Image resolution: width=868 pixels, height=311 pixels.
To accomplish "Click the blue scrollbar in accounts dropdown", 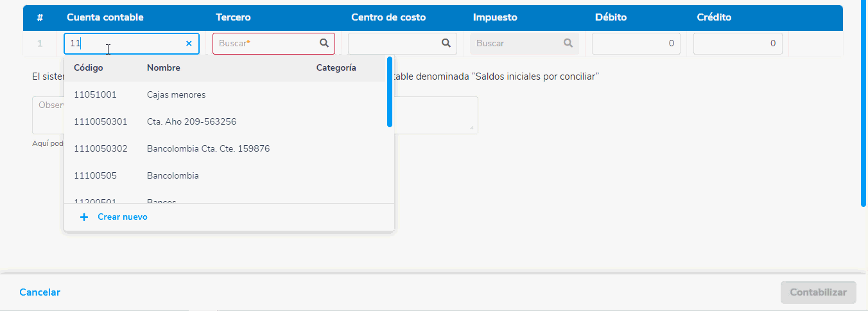I will pyautogui.click(x=390, y=92).
